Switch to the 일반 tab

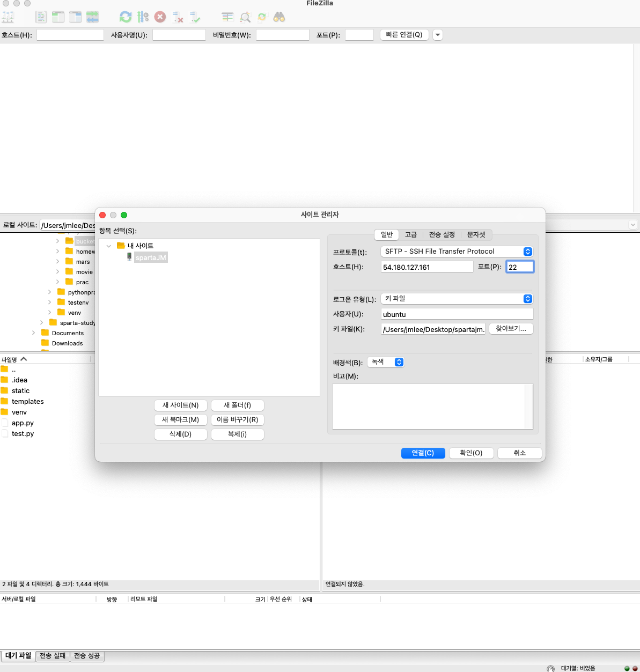pos(387,234)
